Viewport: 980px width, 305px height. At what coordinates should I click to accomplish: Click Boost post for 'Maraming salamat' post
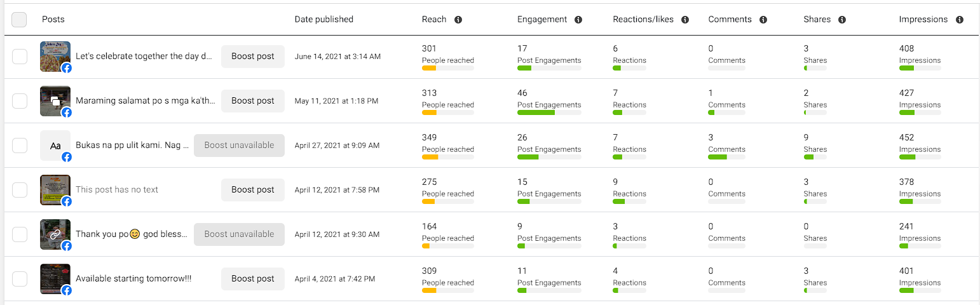click(x=253, y=100)
